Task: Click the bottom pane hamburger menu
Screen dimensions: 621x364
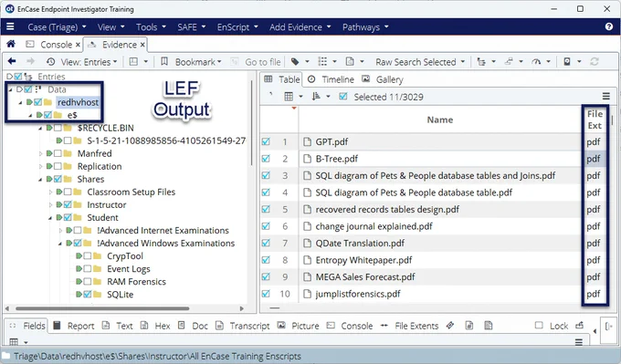Action: (579, 342)
